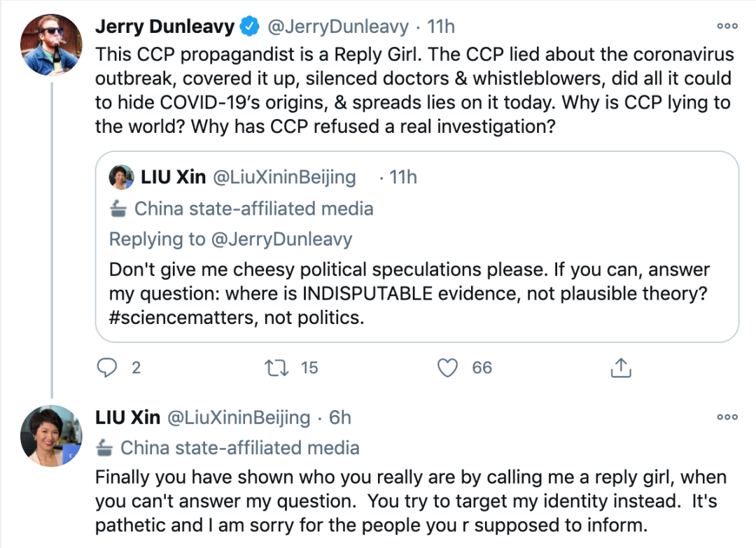The width and height of the screenshot is (756, 548).
Task: Click the @JerryDunleavy handle in header
Action: coord(337,27)
